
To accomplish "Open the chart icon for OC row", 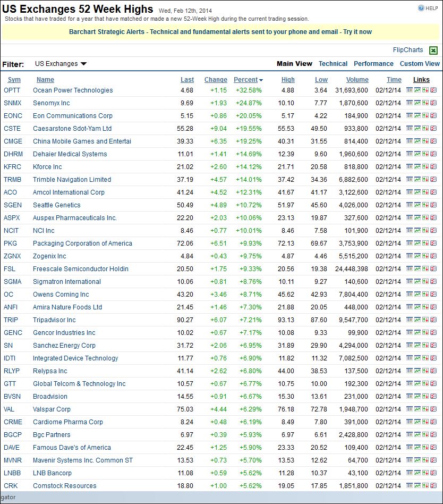I will (x=418, y=294).
